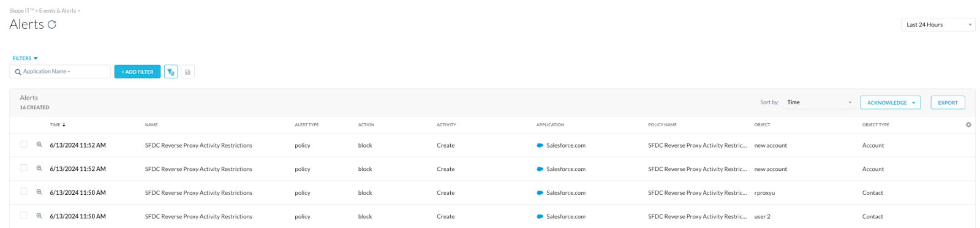Click the Object Type column header
The width and height of the screenshot is (980, 228).
point(876,124)
